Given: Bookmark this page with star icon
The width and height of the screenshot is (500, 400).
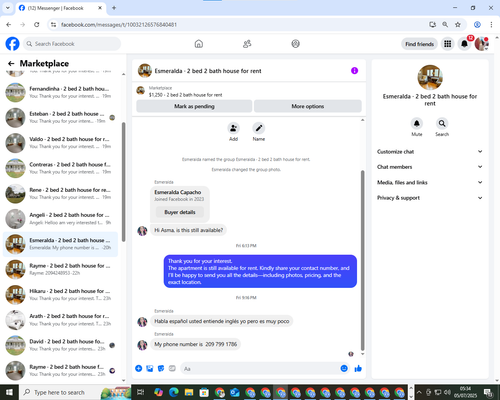Looking at the screenshot, I should (x=458, y=24).
